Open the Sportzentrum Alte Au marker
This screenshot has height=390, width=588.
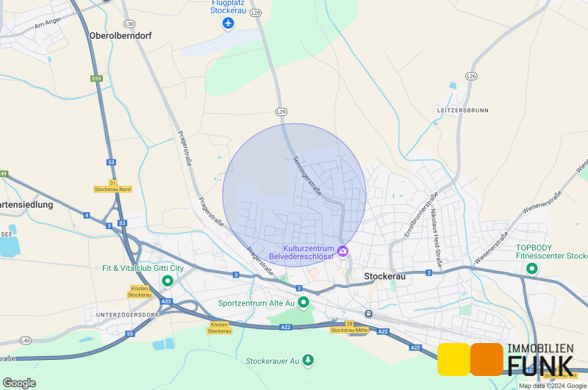point(304,303)
